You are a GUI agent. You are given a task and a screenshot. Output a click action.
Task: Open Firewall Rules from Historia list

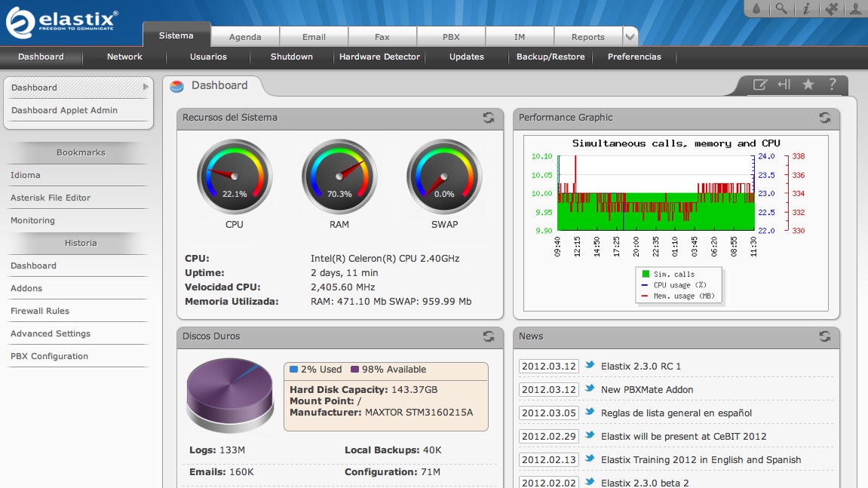(x=40, y=311)
